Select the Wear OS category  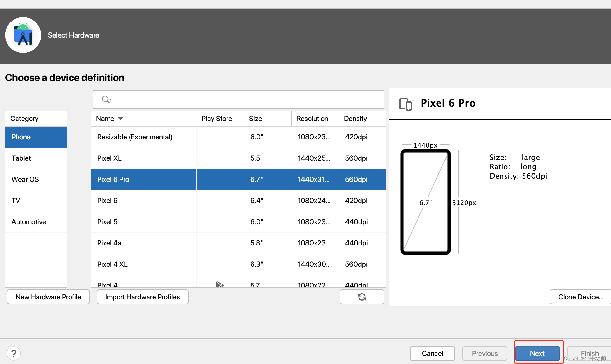[x=36, y=179]
